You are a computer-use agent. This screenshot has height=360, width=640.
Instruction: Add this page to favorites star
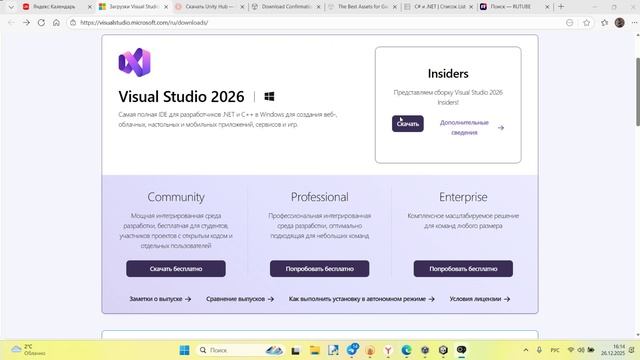click(x=587, y=22)
